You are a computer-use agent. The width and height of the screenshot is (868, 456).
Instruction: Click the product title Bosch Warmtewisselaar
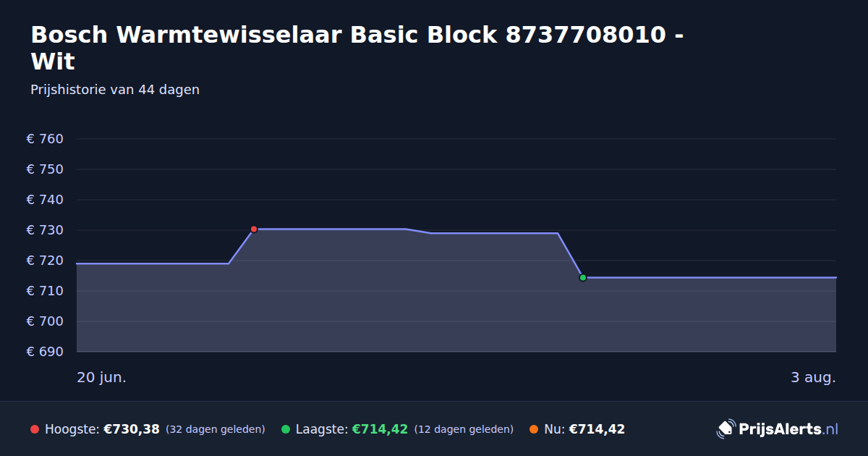pyautogui.click(x=357, y=48)
